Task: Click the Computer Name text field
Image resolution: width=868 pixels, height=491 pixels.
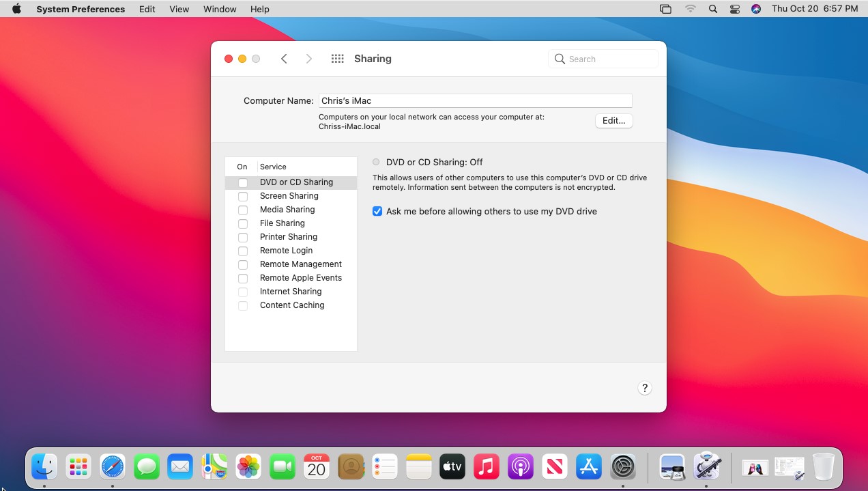Action: [475, 100]
